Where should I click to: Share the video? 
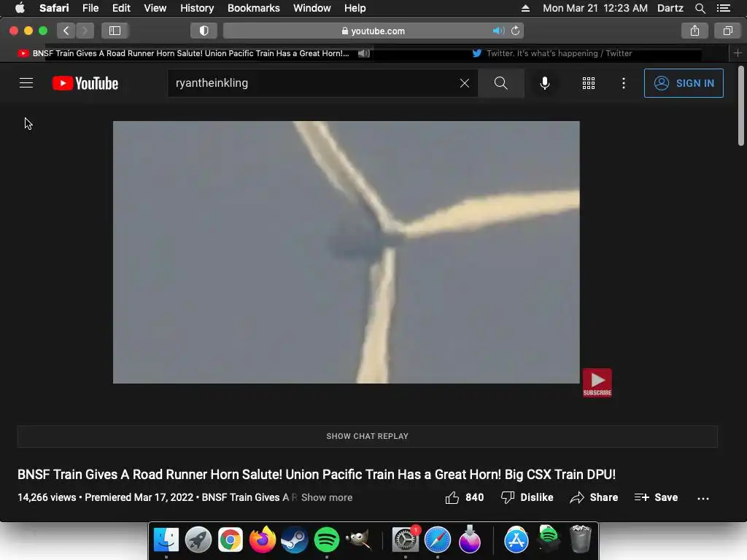(x=594, y=497)
